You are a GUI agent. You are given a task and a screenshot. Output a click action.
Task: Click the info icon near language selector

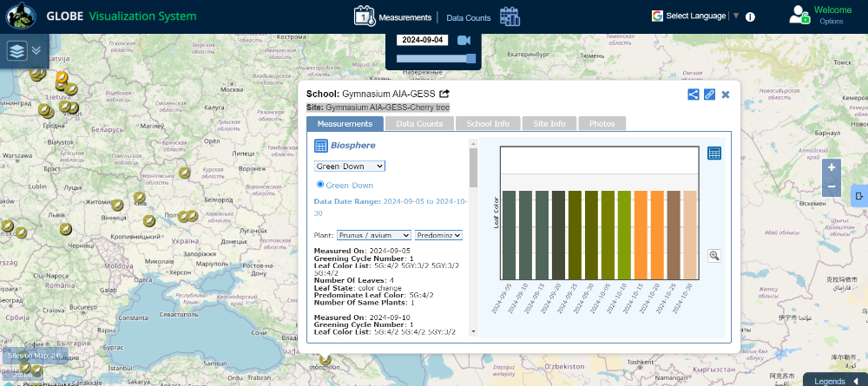750,16
